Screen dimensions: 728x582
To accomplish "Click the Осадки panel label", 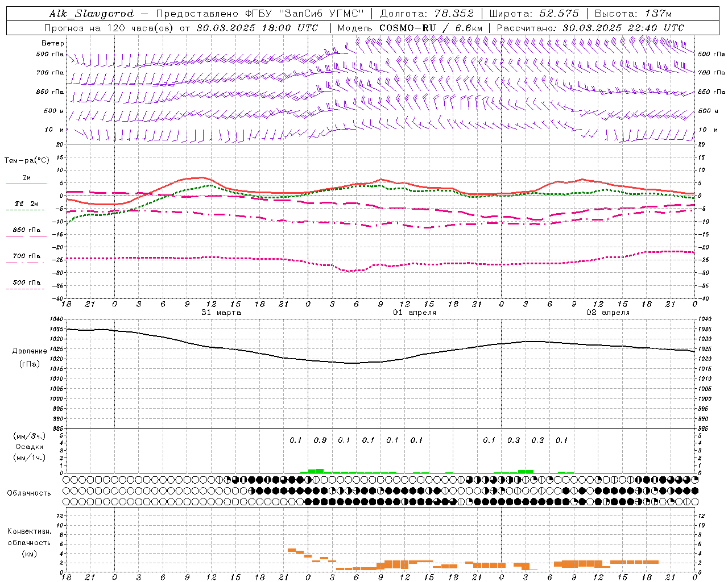I will click(30, 447).
